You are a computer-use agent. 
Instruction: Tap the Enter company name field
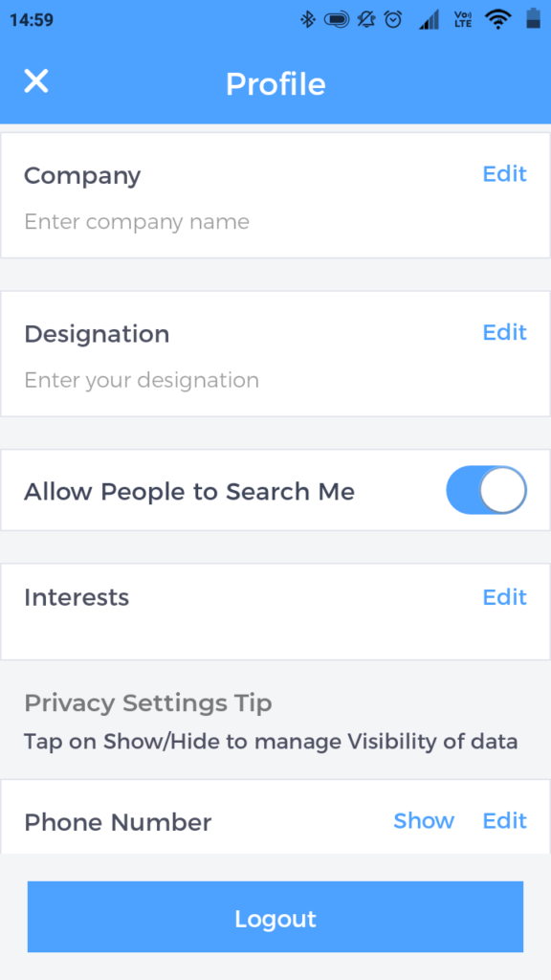(137, 221)
